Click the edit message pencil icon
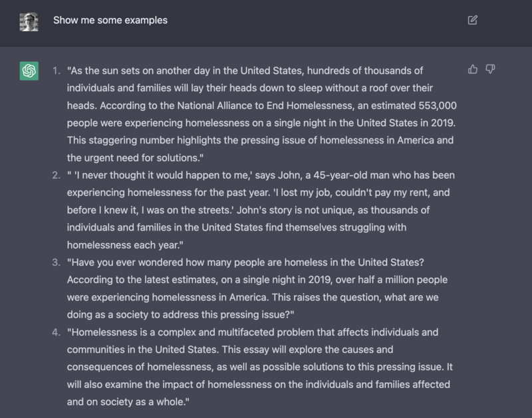Screen dimensions: 532x418 point(473,20)
